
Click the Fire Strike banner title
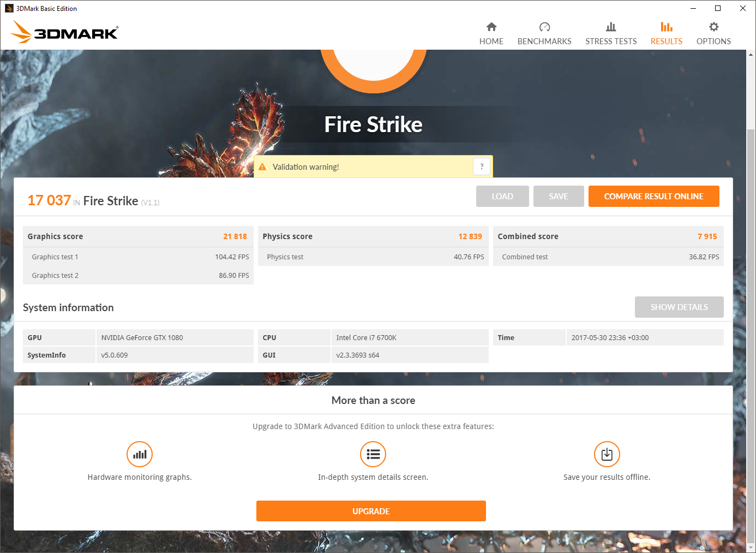(x=374, y=124)
